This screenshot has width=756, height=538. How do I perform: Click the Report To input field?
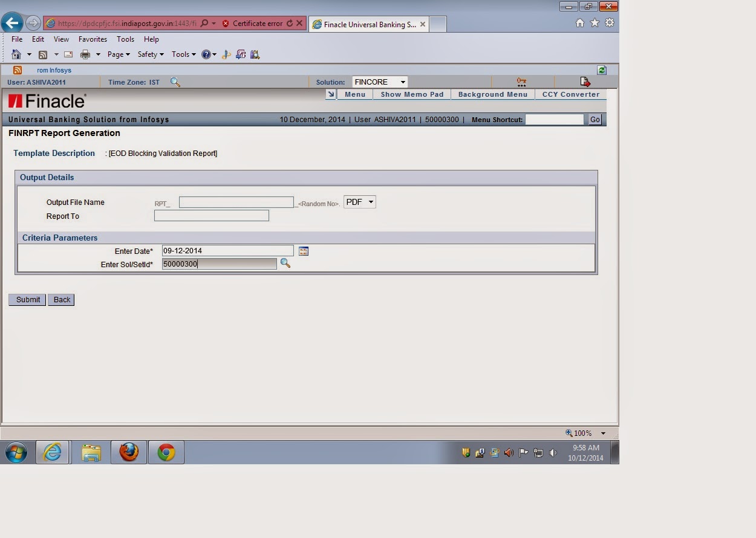(212, 215)
